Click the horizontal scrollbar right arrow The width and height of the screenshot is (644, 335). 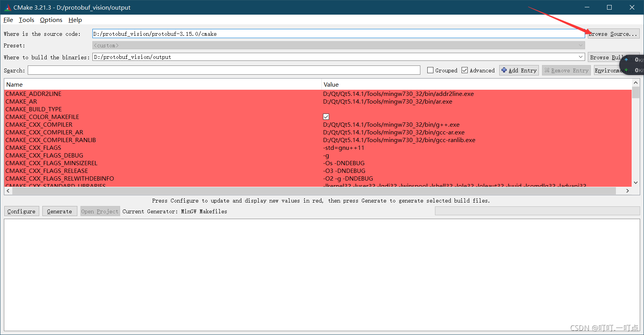point(628,191)
